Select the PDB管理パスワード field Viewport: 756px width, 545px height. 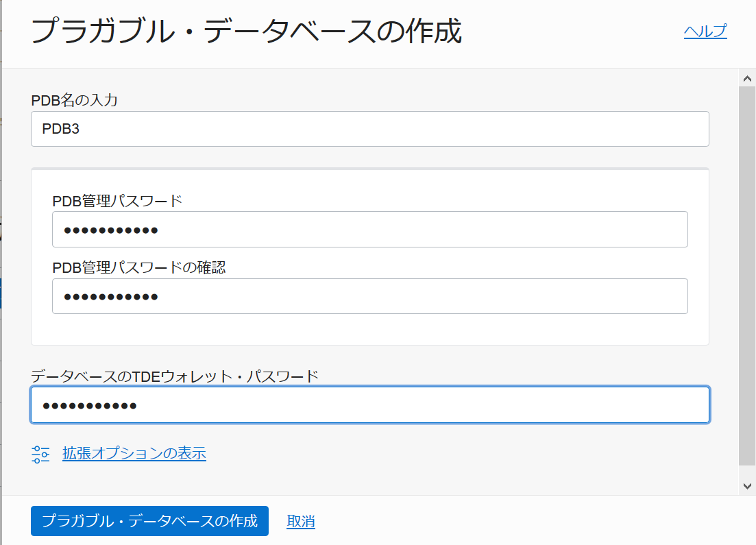point(370,229)
